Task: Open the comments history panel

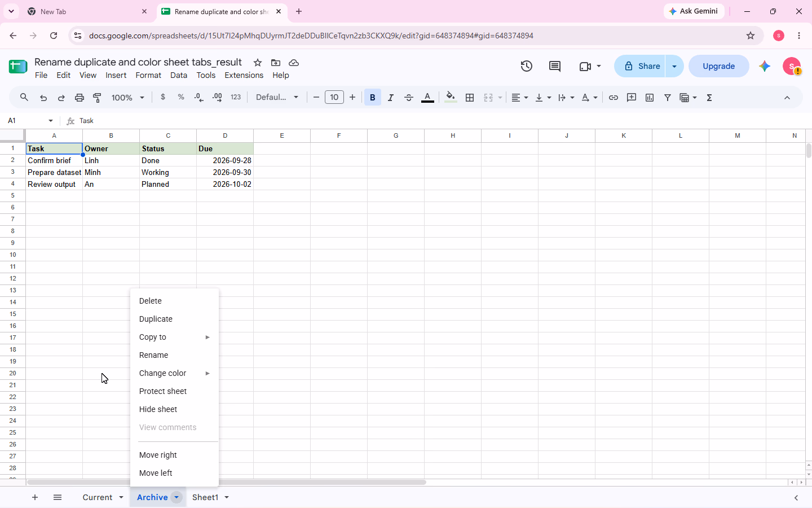Action: (555, 66)
